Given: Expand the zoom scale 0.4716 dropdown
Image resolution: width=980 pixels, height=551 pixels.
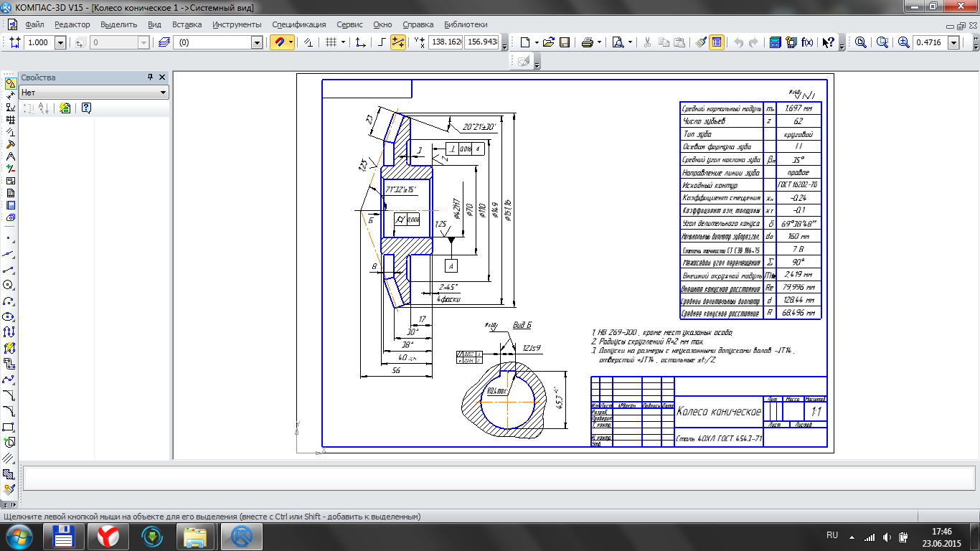Looking at the screenshot, I should 953,42.
